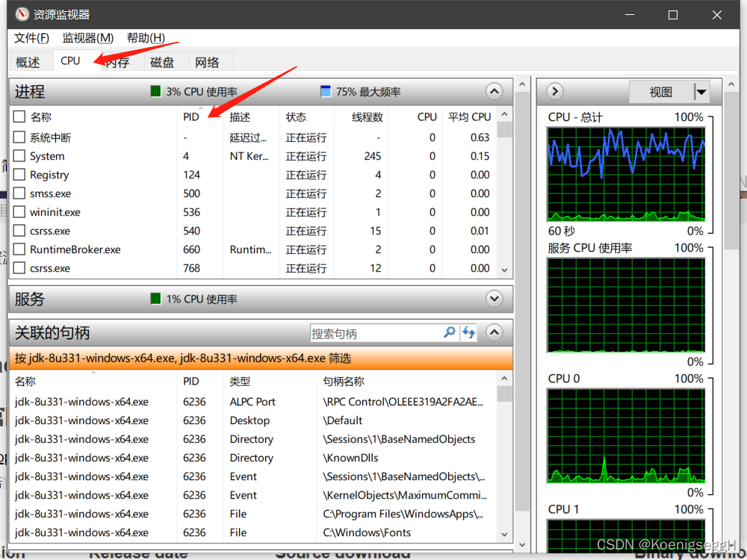This screenshot has width=747, height=560.
Task: Select the wininit.exe process name
Action: pyautogui.click(x=55, y=212)
